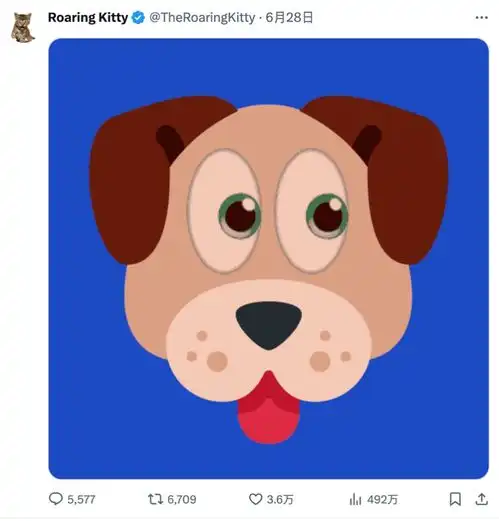
Task: Click the share upload arrow icon
Action: 481,499
